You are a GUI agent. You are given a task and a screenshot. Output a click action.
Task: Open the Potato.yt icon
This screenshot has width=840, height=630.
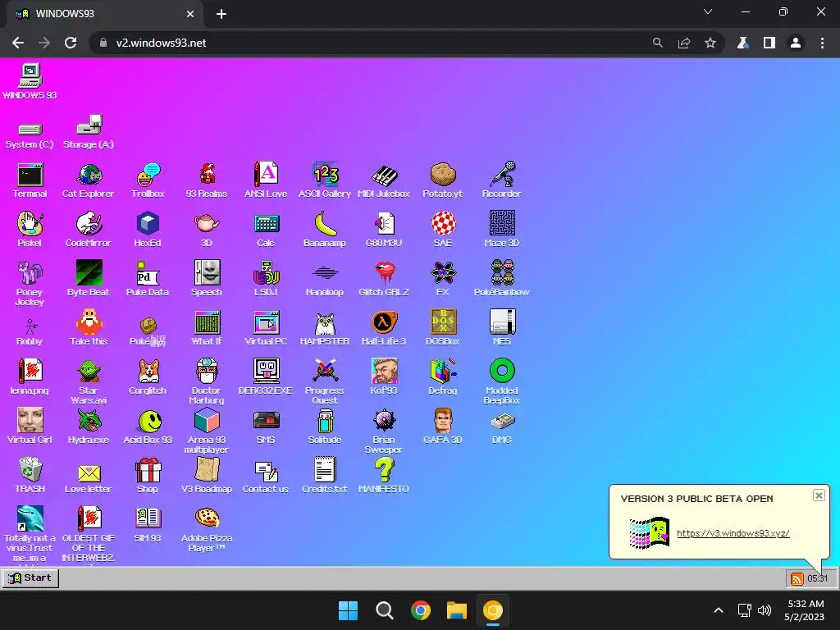(x=442, y=180)
